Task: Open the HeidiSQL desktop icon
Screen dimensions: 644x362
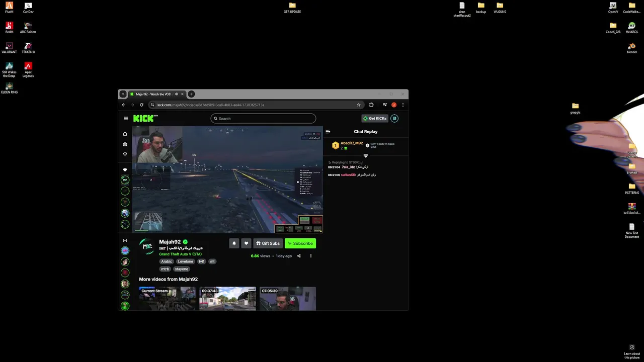Action: tap(632, 28)
